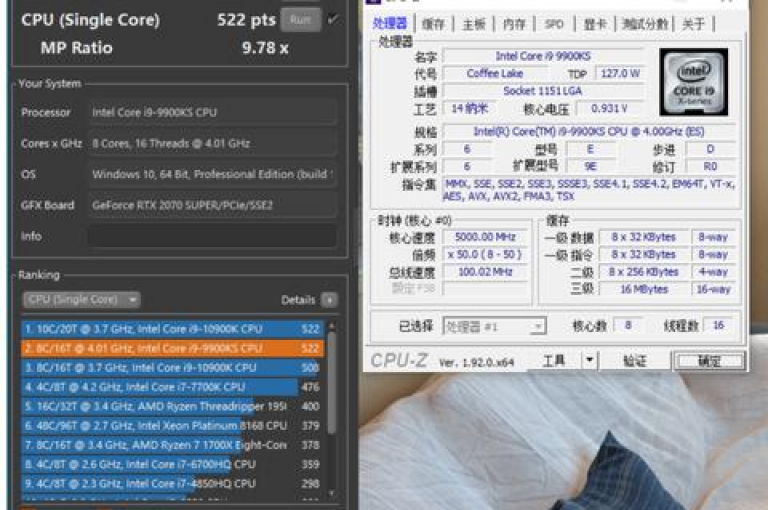This screenshot has width=768, height=510.
Task: Run the CPU Single Core benchmark
Action: click(300, 20)
